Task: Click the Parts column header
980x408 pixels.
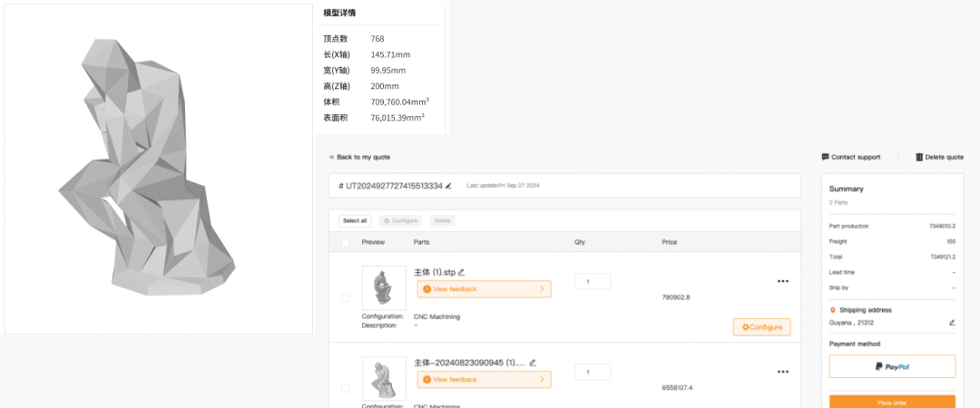Action: click(x=422, y=242)
